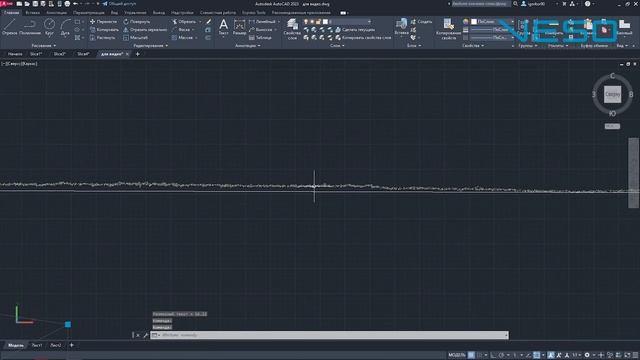640x360 pixels.
Task: Click the plot/print icon in quick access toolbar
Action: (x=67, y=4)
